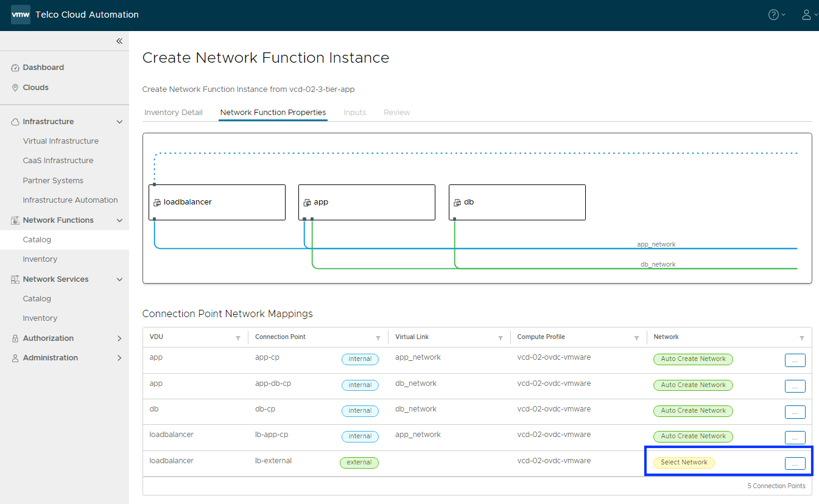This screenshot has height=504, width=819.
Task: Collapse the Infrastructure section
Action: [119, 122]
